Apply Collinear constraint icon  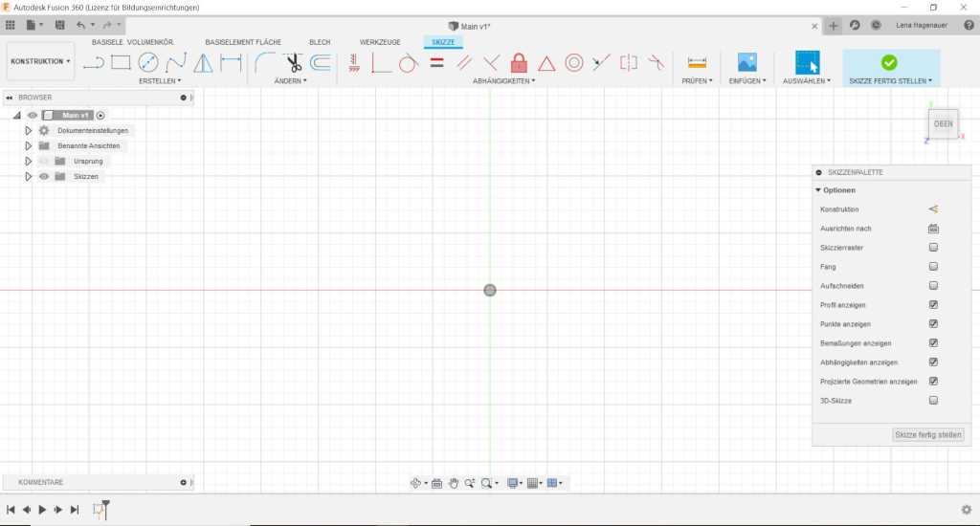(601, 62)
